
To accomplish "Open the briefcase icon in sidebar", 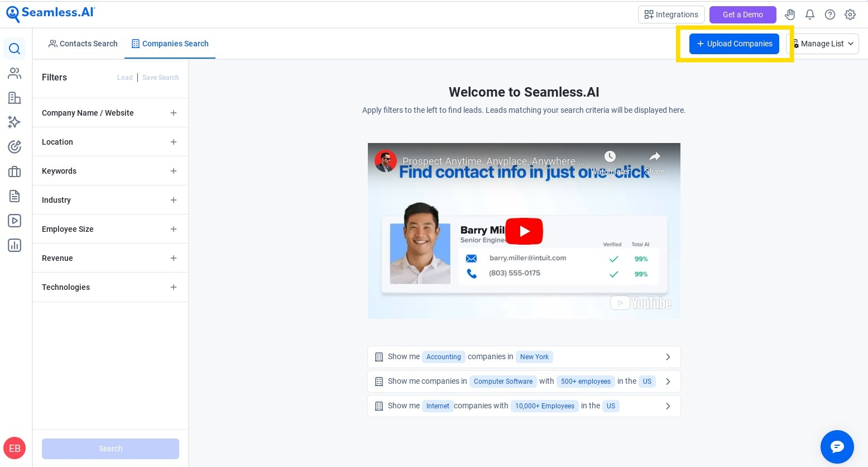I will 15,171.
